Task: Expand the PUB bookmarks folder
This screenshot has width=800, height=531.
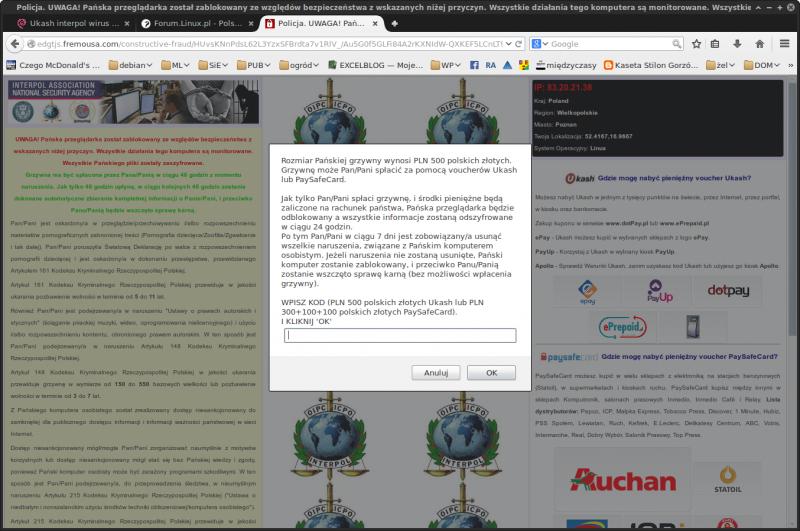Action: 255,65
